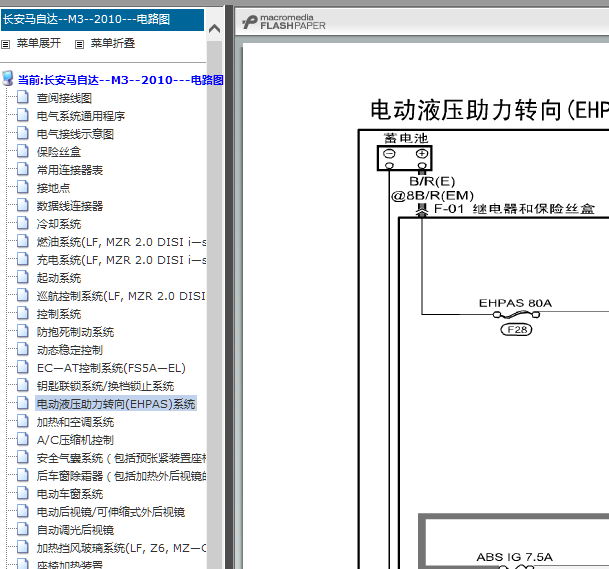Image resolution: width=609 pixels, height=569 pixels.
Task: Open the 接地点 tree item
Action: click(53, 188)
